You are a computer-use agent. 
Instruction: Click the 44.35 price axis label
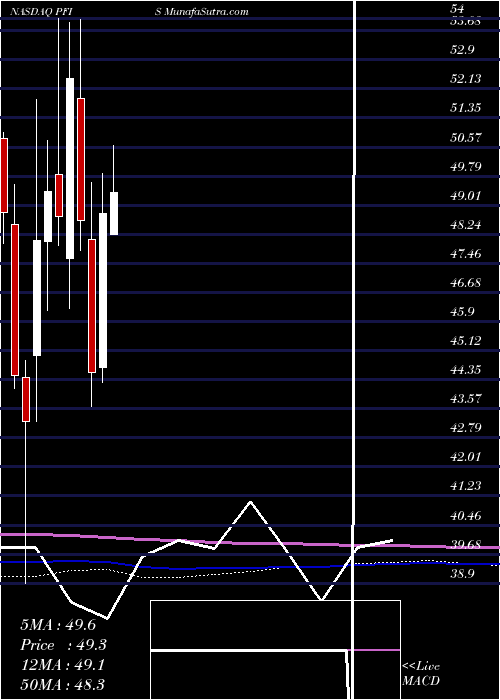pyautogui.click(x=466, y=370)
